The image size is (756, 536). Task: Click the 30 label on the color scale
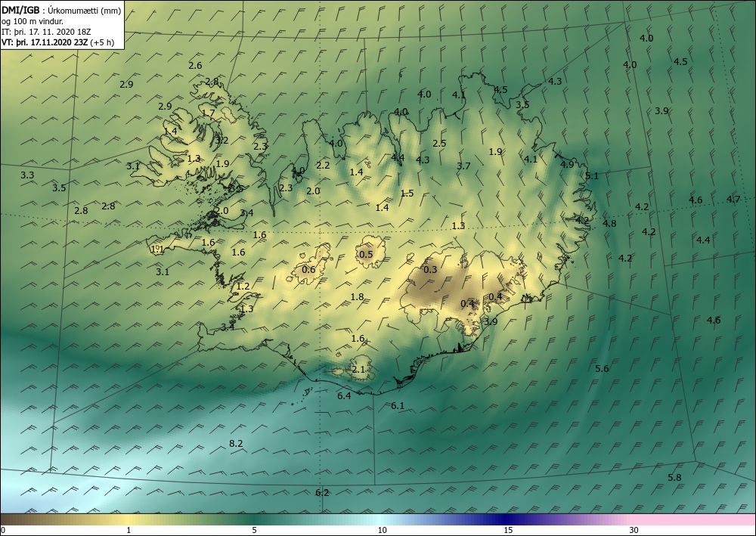click(x=634, y=530)
